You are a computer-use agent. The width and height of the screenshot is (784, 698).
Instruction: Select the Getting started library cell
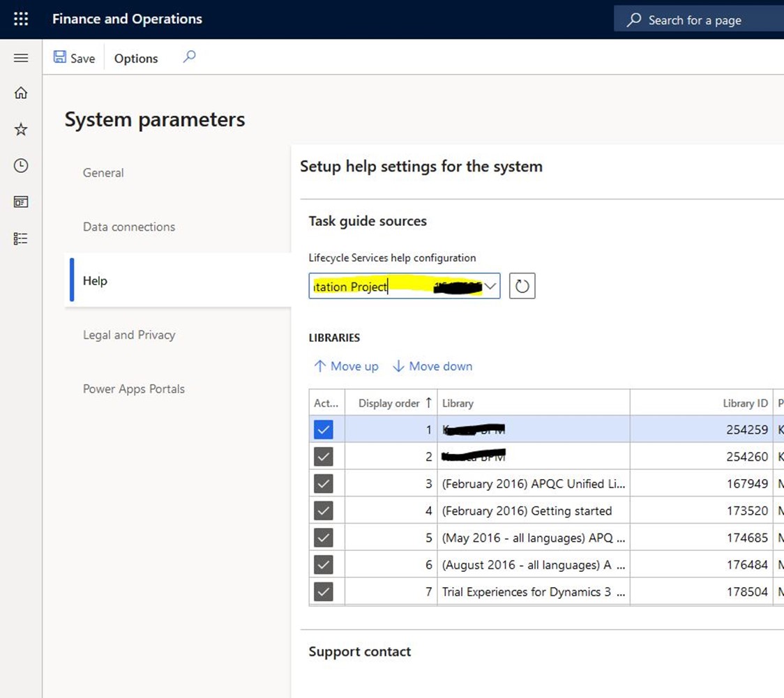534,510
